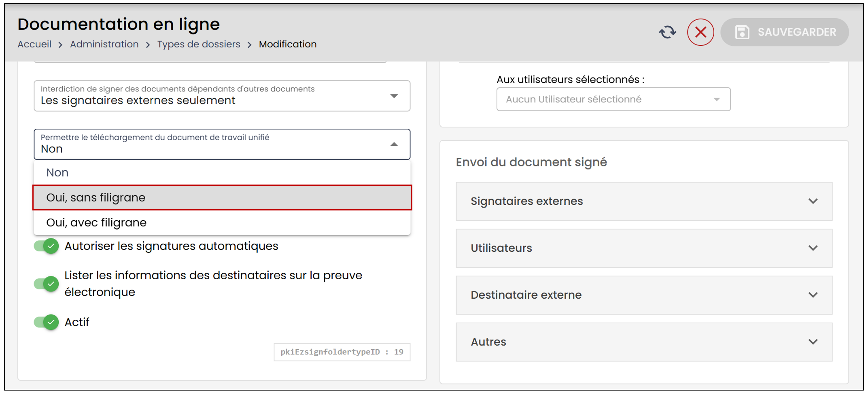868x395 pixels.
Task: Disable the Actif switch
Action: [x=47, y=322]
